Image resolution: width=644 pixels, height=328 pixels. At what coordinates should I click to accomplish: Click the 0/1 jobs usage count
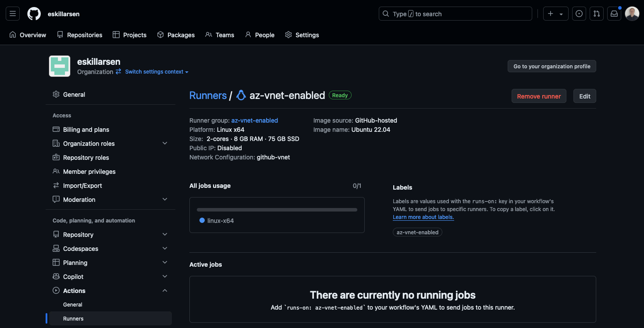coord(357,186)
